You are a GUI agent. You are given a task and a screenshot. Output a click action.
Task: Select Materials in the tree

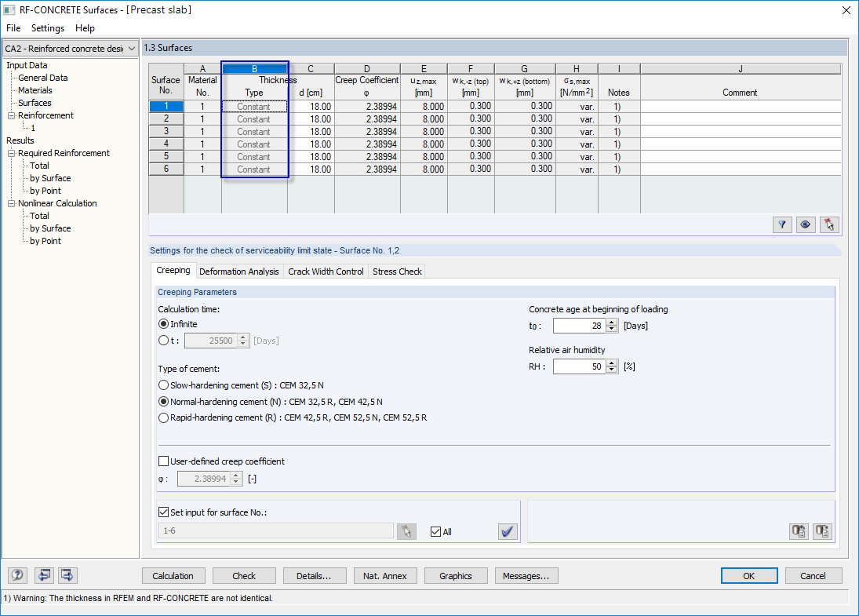click(x=35, y=90)
